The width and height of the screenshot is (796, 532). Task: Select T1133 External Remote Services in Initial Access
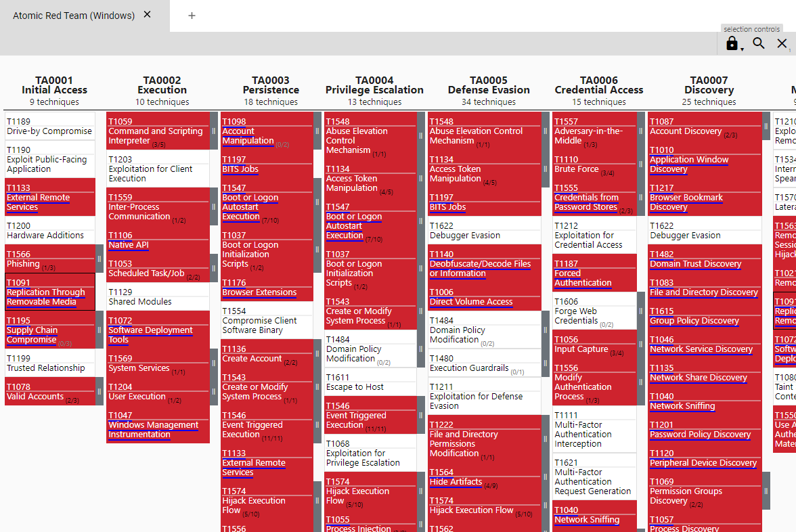[50, 197]
